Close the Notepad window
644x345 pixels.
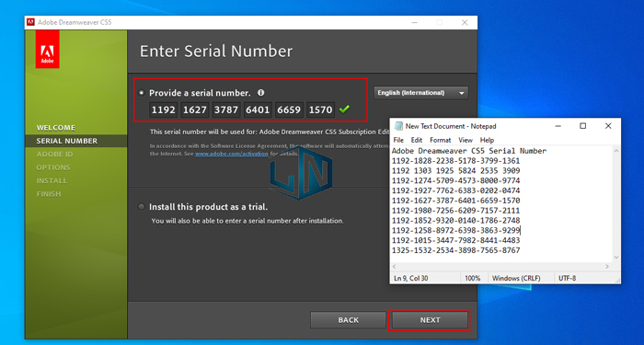click(608, 126)
